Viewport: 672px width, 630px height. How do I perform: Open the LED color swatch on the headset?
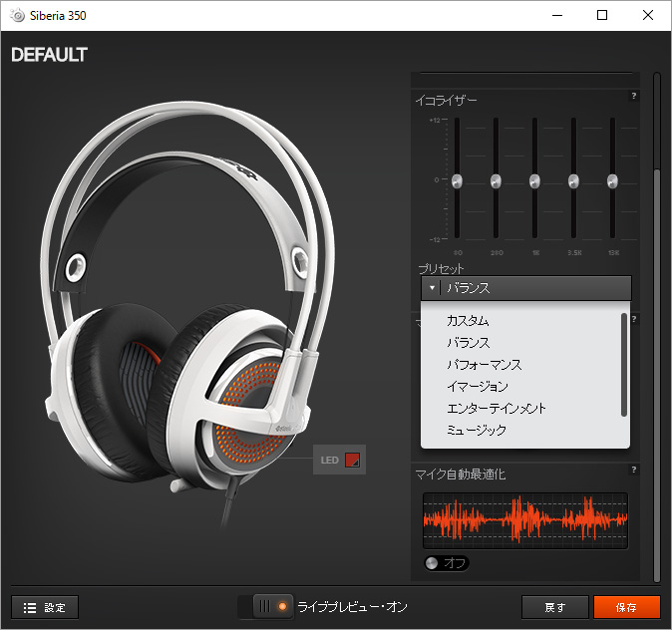click(352, 460)
